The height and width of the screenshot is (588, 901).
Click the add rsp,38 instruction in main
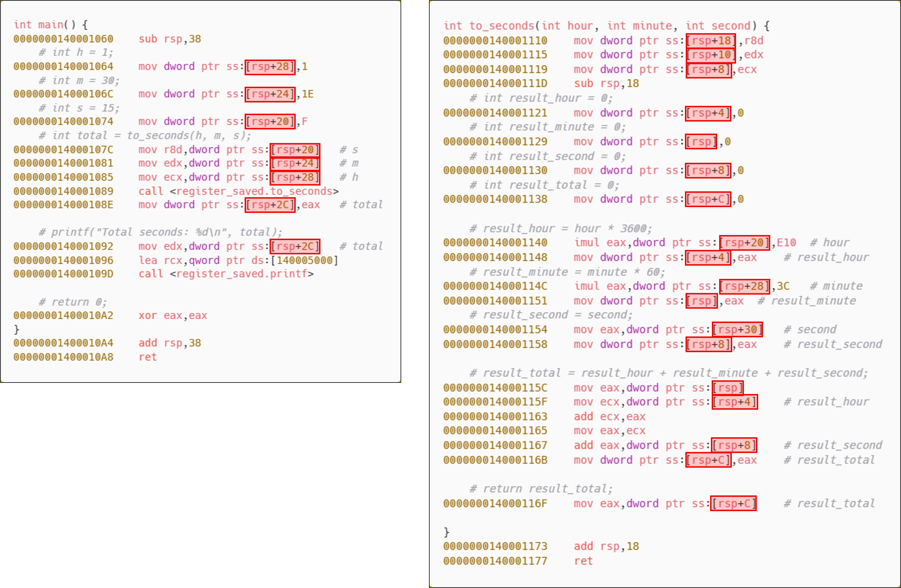(170, 343)
